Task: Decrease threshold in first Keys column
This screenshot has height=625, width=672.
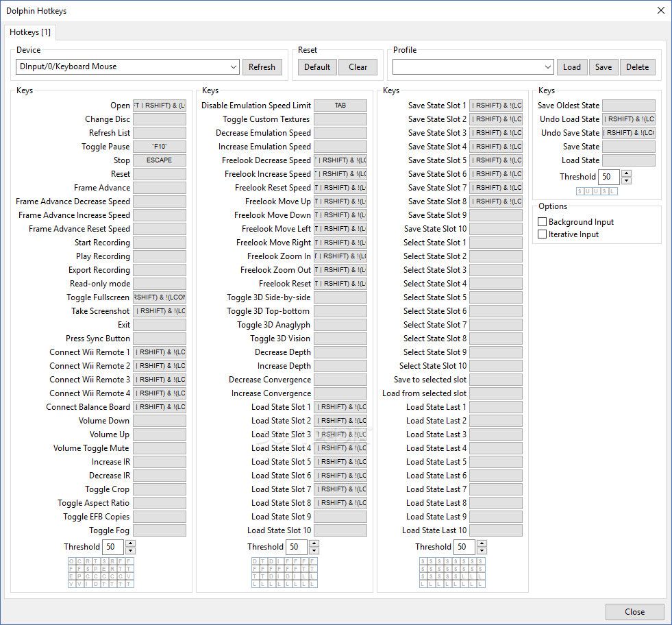Action: [131, 550]
